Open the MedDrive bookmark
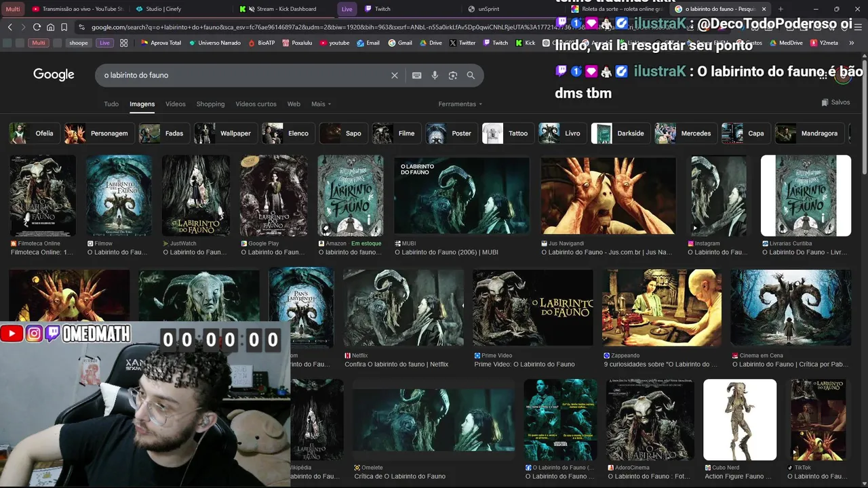The image size is (868, 488). 786,43
